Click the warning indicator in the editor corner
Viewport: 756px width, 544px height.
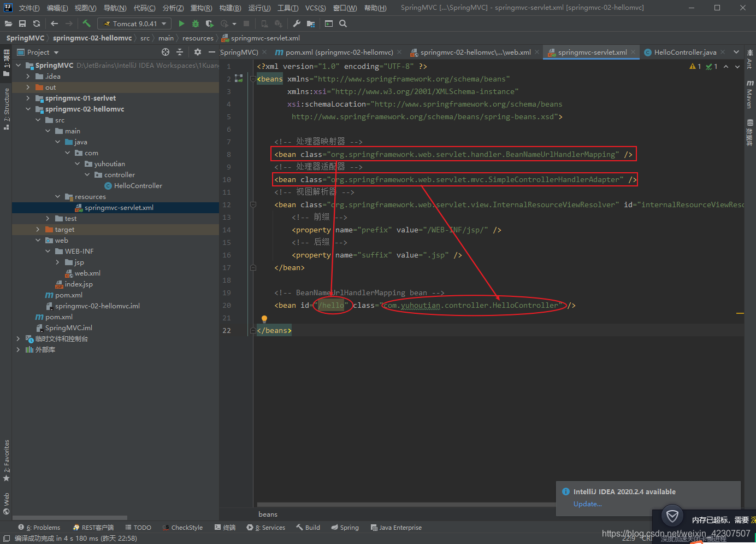pyautogui.click(x=695, y=66)
